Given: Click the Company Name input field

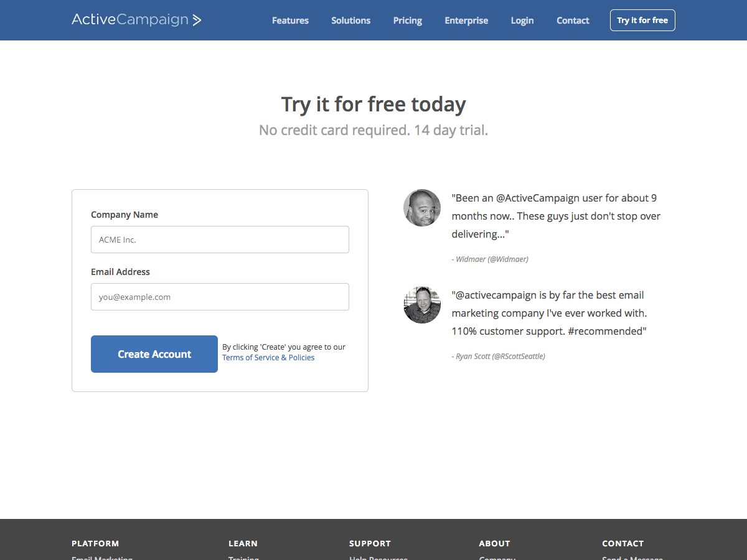Looking at the screenshot, I should tap(220, 240).
